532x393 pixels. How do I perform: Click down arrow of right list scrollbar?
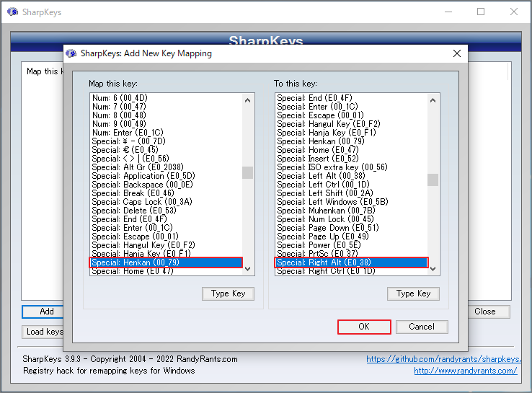(x=433, y=269)
